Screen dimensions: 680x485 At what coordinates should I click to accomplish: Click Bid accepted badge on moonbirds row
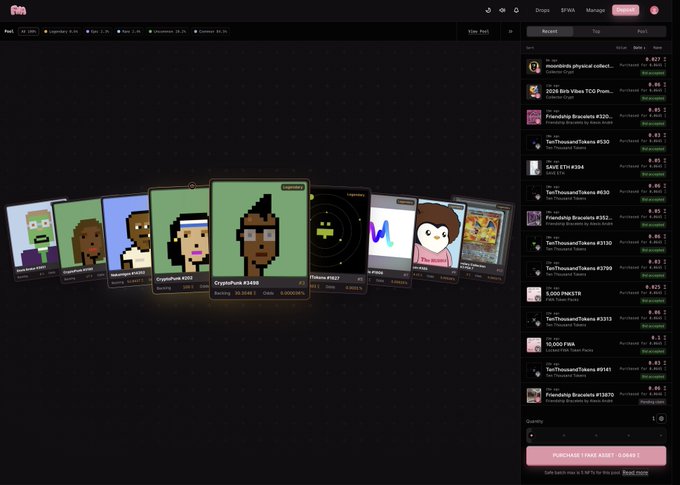(653, 73)
